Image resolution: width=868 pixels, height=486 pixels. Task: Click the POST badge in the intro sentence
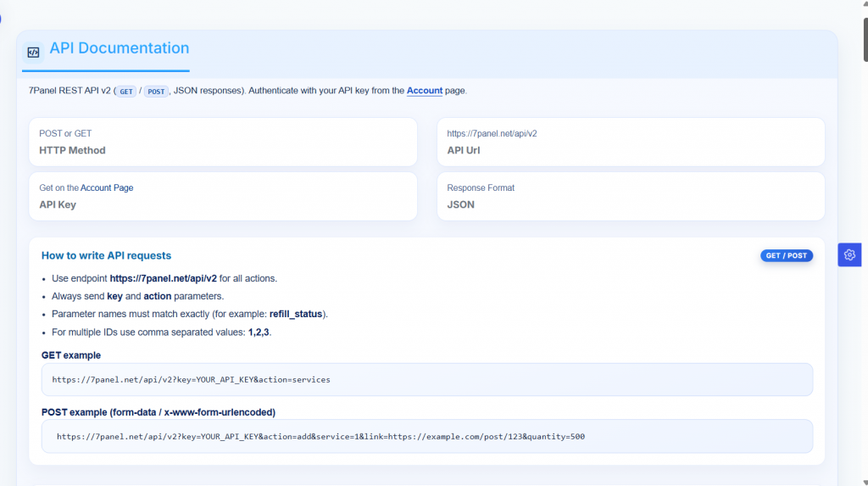point(156,92)
